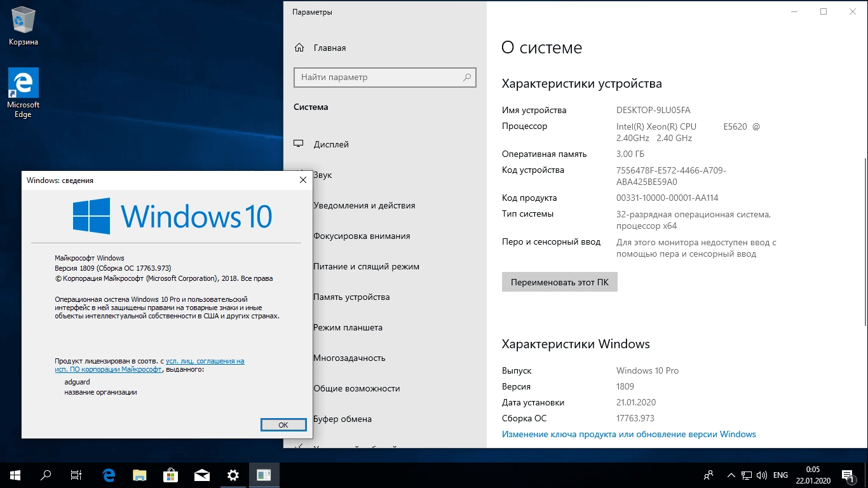The image size is (868, 488).
Task: Click the search magnifier in Найти параметр box
Action: [x=467, y=78]
